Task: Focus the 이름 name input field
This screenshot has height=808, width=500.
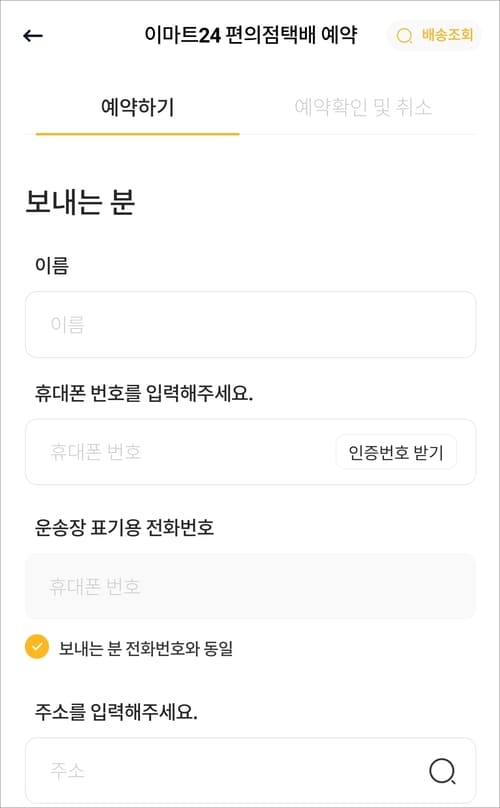Action: [251, 324]
